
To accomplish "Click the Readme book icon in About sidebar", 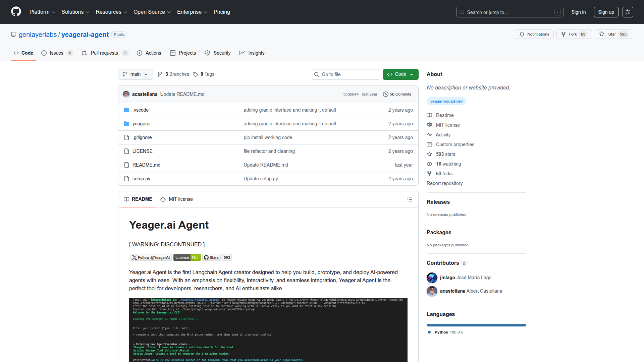I will (429, 115).
